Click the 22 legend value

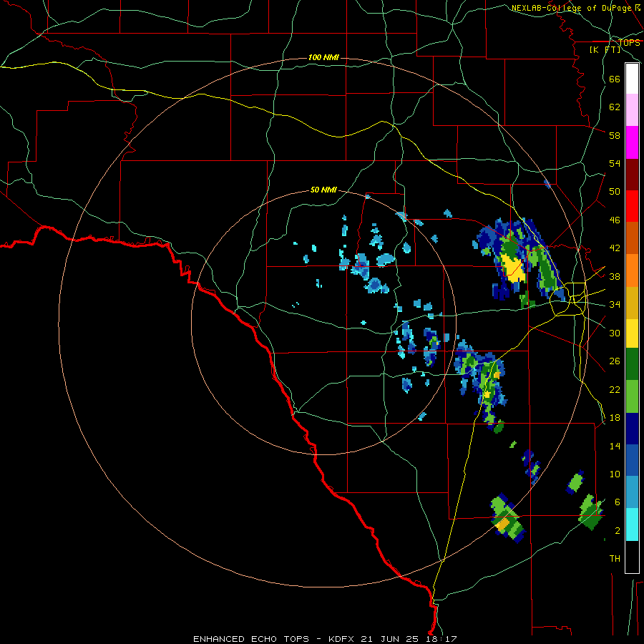pos(615,389)
